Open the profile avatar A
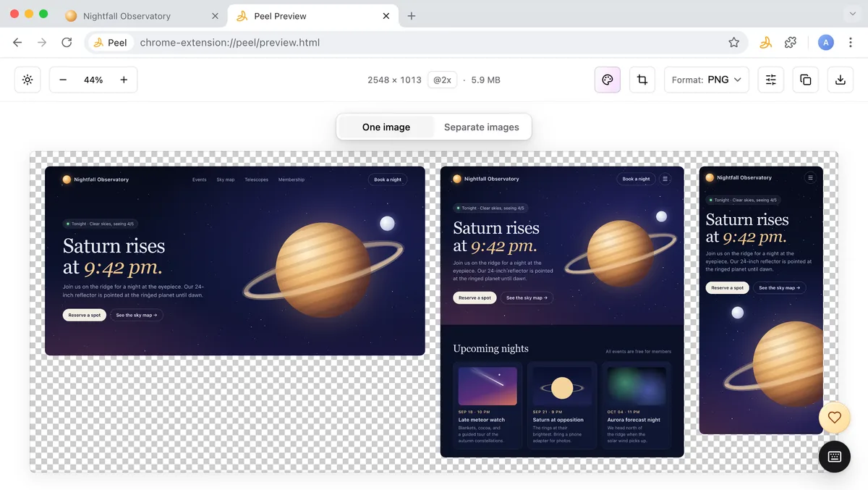This screenshot has height=490, width=868. 826,43
